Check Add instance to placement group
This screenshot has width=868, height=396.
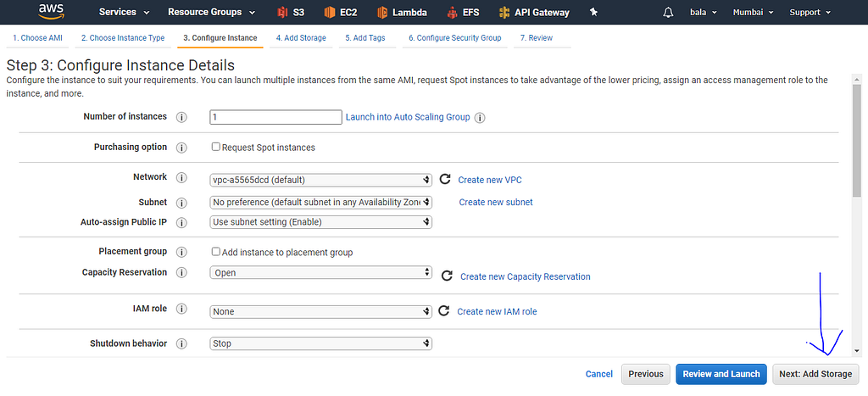tap(216, 252)
